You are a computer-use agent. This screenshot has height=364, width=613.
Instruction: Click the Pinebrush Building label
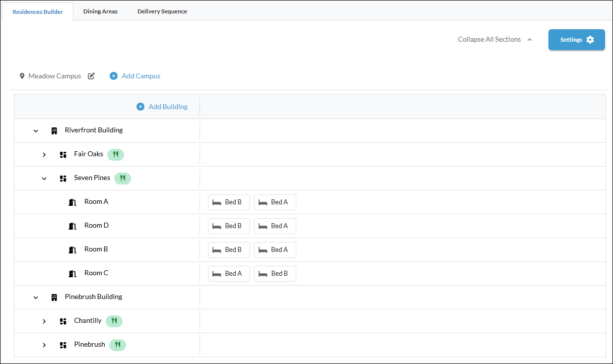click(93, 297)
